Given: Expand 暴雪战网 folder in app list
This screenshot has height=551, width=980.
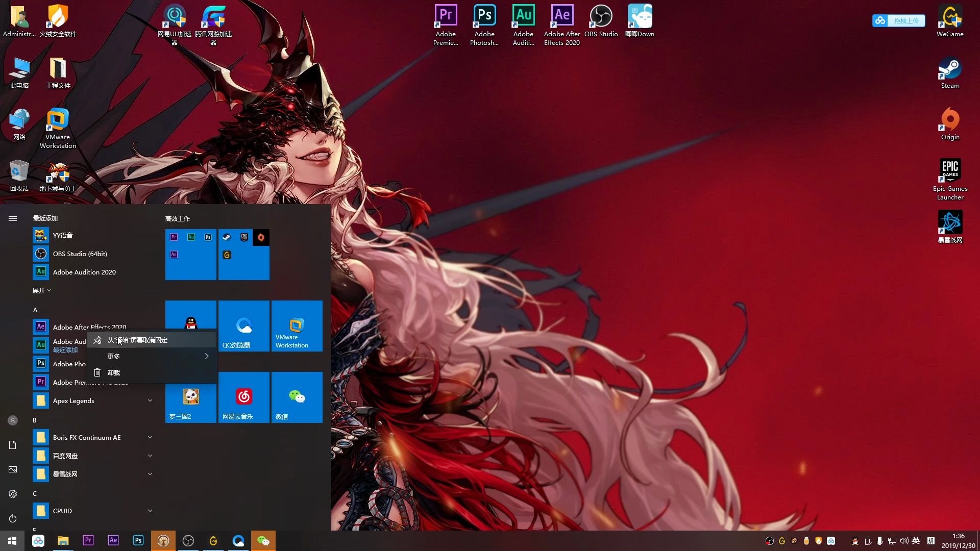Looking at the screenshot, I should point(93,474).
